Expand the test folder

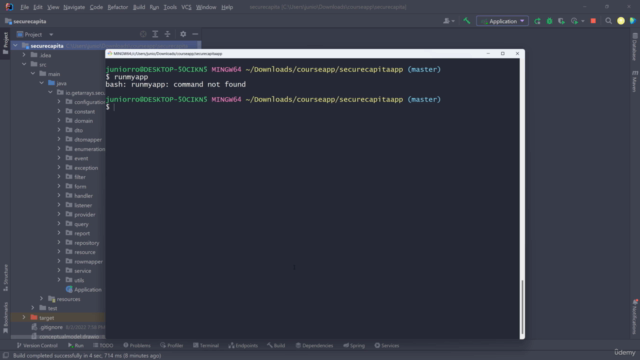coord(33,308)
